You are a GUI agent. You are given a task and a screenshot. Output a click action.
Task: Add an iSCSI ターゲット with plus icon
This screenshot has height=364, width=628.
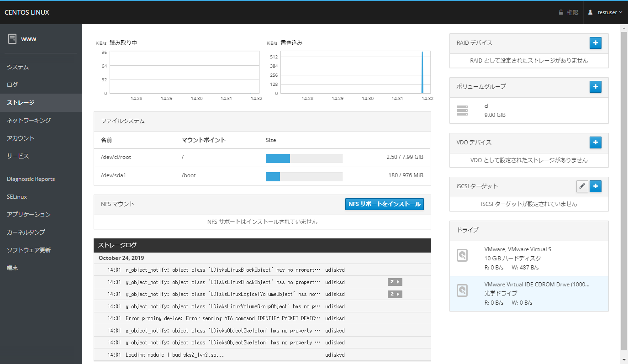point(595,186)
